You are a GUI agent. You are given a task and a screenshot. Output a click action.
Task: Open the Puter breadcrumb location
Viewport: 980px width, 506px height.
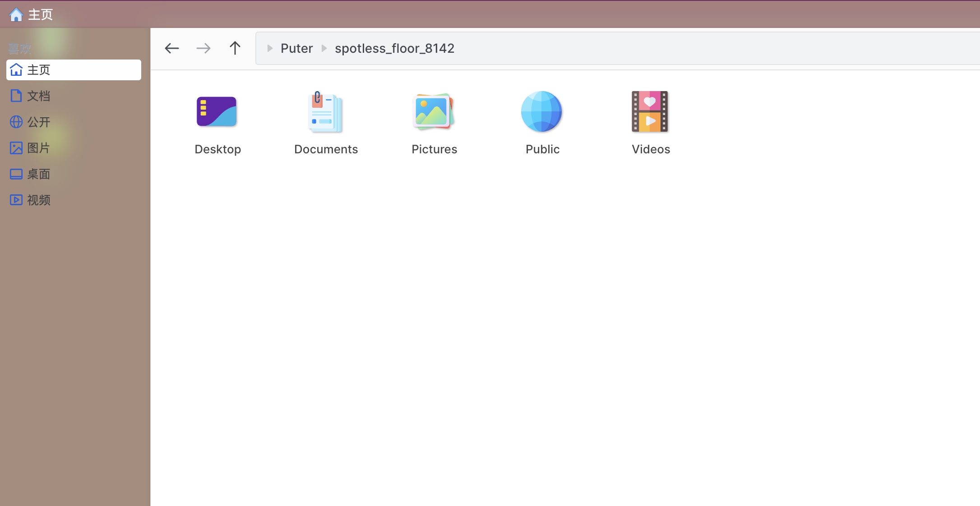pyautogui.click(x=296, y=48)
